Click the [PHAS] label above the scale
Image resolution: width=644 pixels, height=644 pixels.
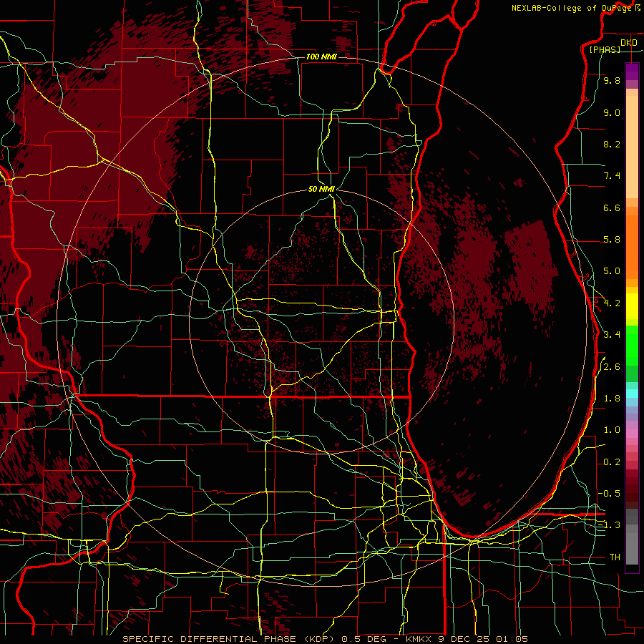(x=605, y=49)
